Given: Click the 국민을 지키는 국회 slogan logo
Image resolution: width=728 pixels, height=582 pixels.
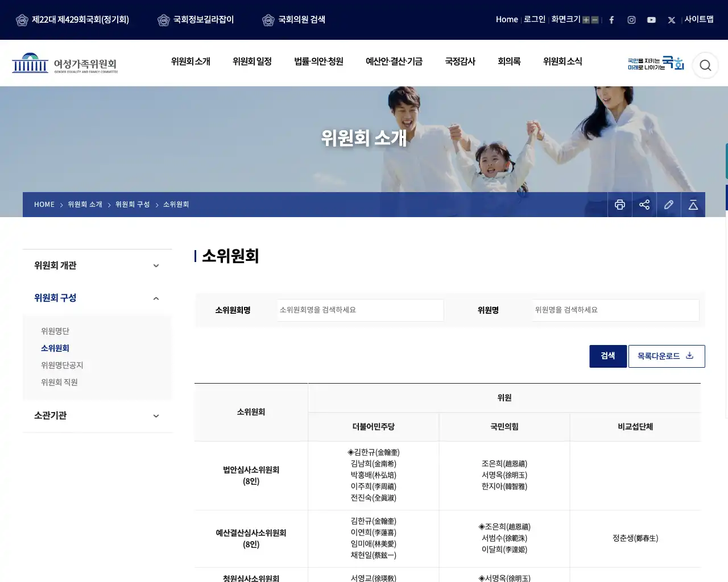Looking at the screenshot, I should [x=656, y=63].
